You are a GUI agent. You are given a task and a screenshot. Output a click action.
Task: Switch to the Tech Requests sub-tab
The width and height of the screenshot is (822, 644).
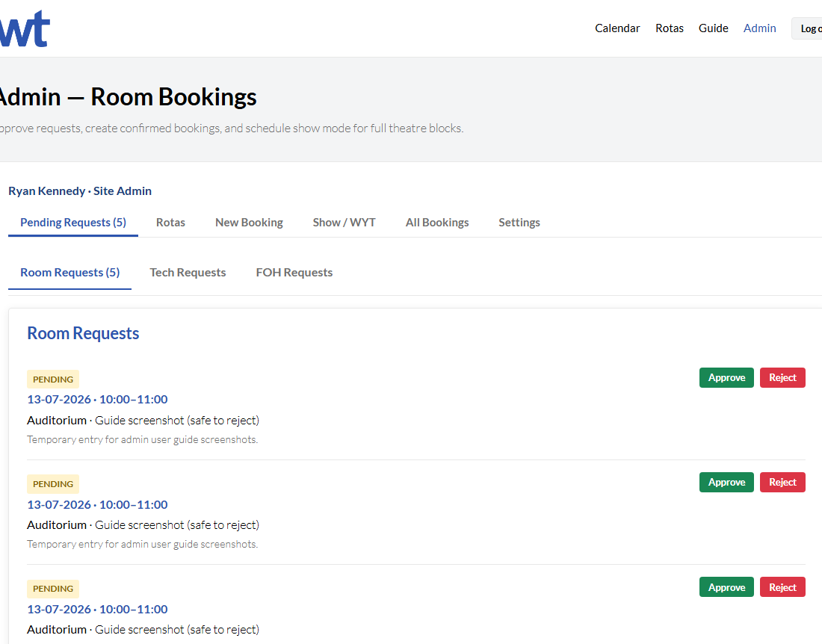click(x=188, y=273)
